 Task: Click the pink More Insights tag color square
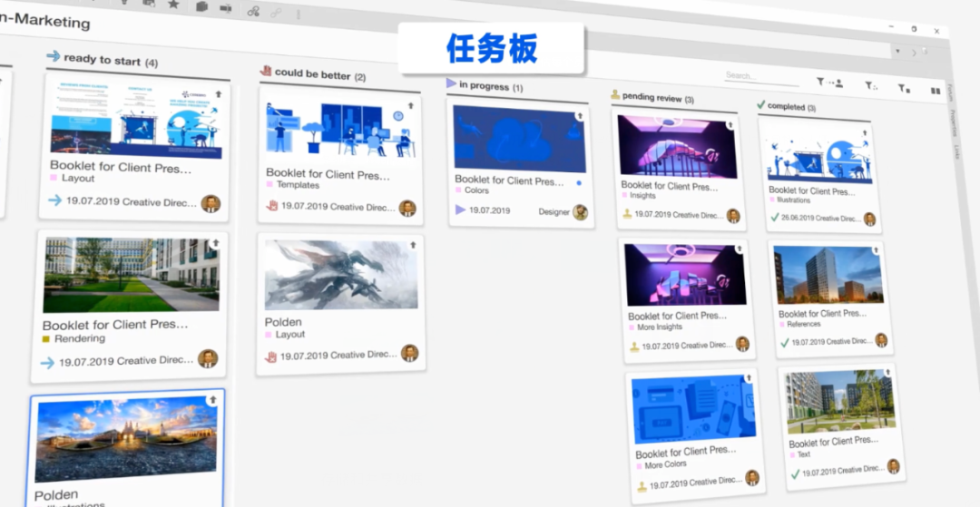pyautogui.click(x=632, y=327)
